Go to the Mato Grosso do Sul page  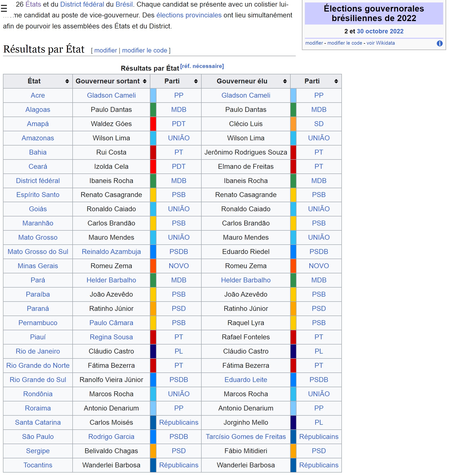click(38, 251)
